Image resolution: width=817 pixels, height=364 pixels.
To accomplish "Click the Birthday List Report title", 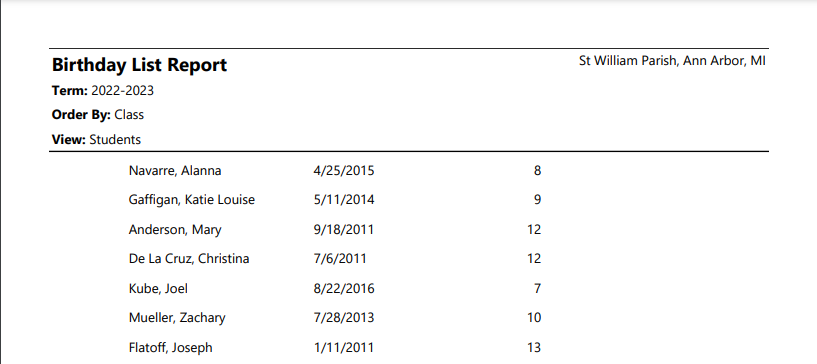I will [140, 65].
